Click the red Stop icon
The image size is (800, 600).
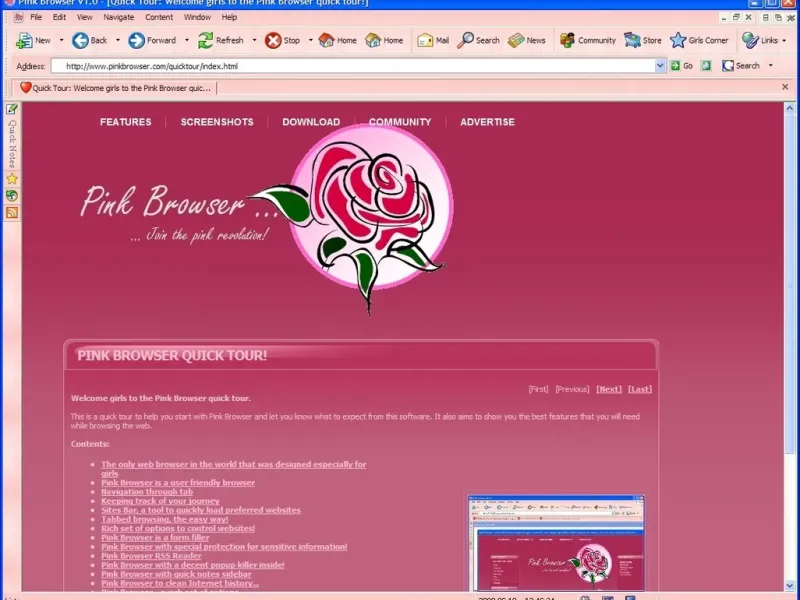coord(273,40)
